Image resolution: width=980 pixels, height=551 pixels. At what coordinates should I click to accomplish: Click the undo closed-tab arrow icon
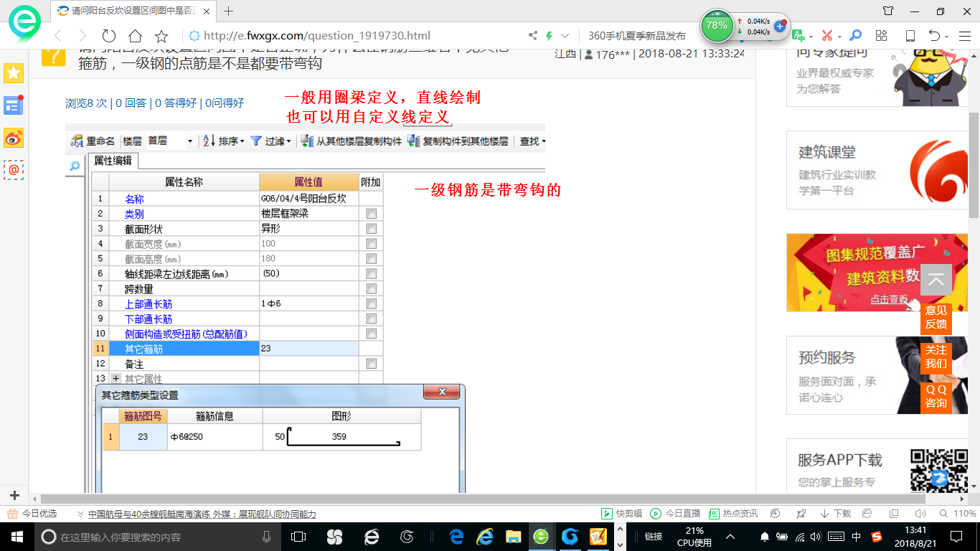tap(934, 36)
